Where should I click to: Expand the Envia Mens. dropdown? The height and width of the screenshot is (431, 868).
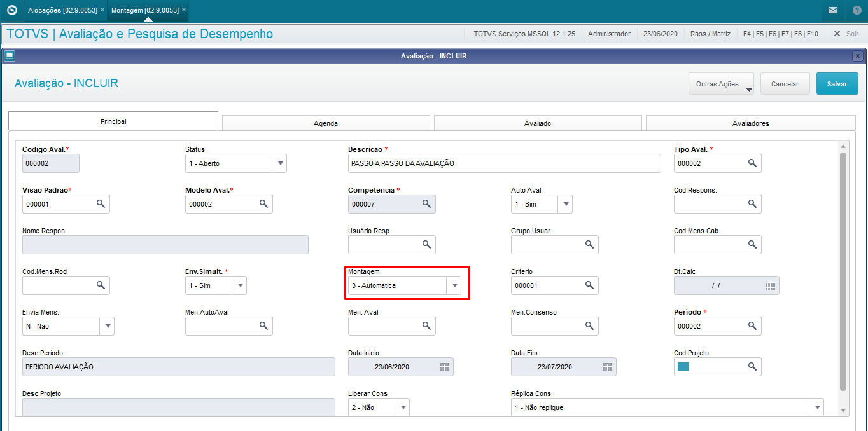click(x=108, y=326)
